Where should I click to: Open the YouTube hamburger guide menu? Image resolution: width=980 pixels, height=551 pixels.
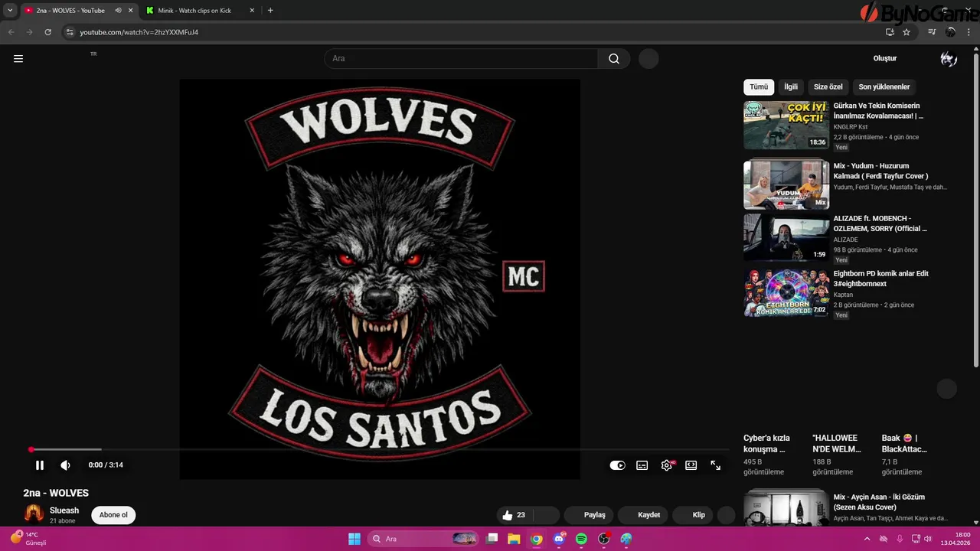(18, 58)
